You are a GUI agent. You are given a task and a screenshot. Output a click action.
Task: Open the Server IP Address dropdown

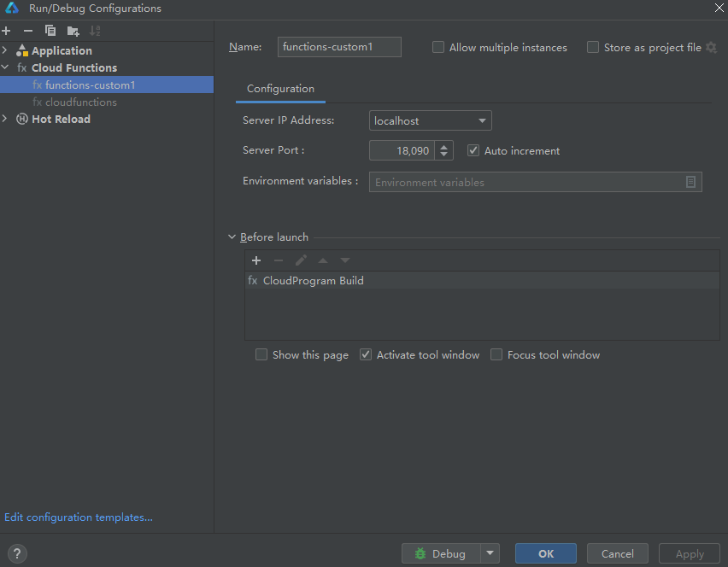tap(430, 121)
